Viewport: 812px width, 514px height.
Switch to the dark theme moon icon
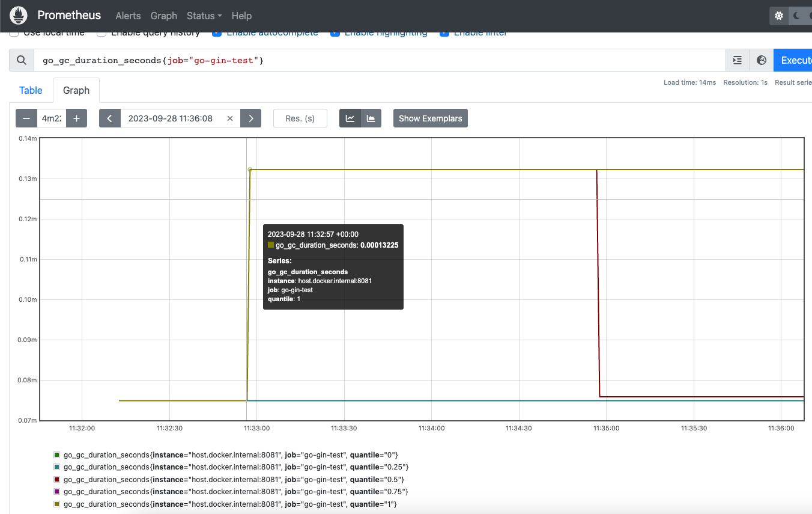pyautogui.click(x=798, y=16)
